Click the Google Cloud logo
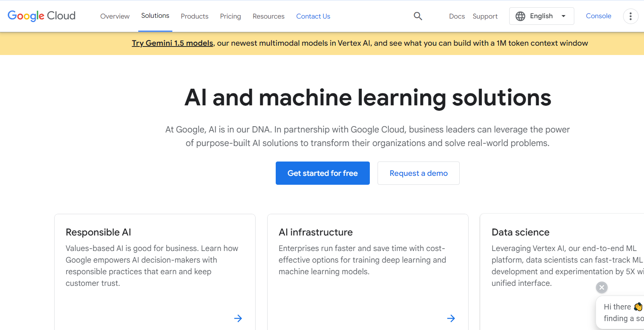The image size is (644, 330). point(41,16)
